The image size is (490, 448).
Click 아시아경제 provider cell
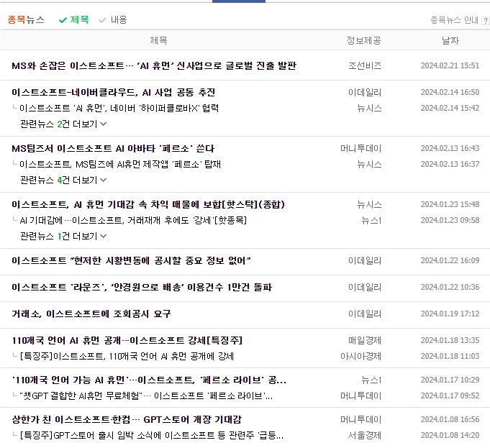coord(361,356)
